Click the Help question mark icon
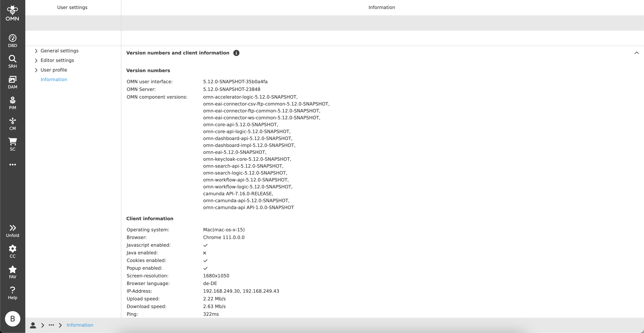The image size is (644, 333). [x=12, y=292]
